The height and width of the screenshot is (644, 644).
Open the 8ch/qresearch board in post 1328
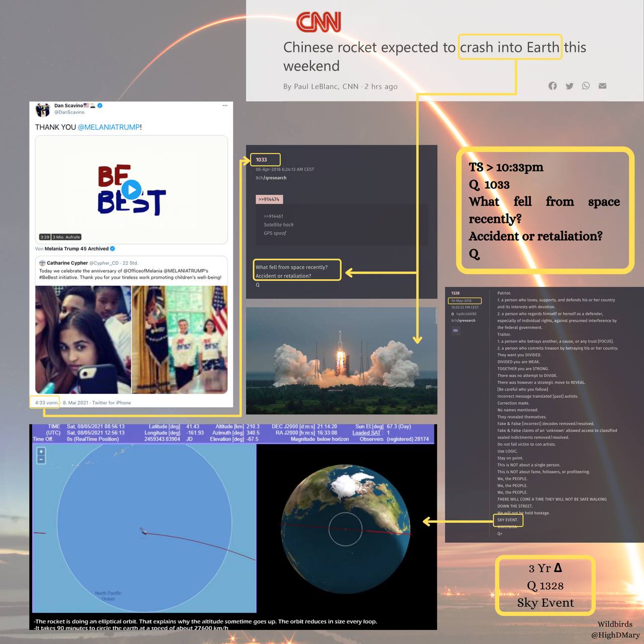tap(463, 320)
